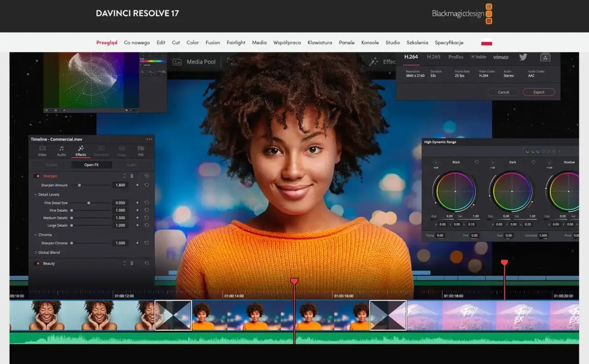
Task: Adjust the Fine Detail Size slider
Action: tap(90, 203)
